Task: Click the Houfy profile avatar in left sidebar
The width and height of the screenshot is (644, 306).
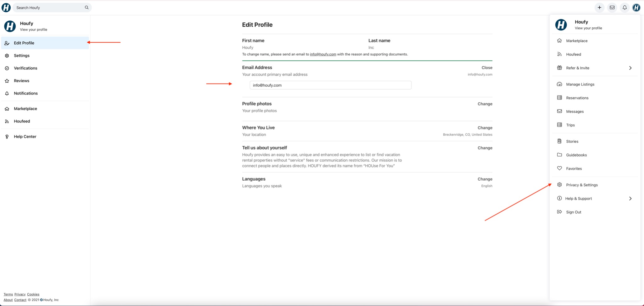Action: point(10,26)
